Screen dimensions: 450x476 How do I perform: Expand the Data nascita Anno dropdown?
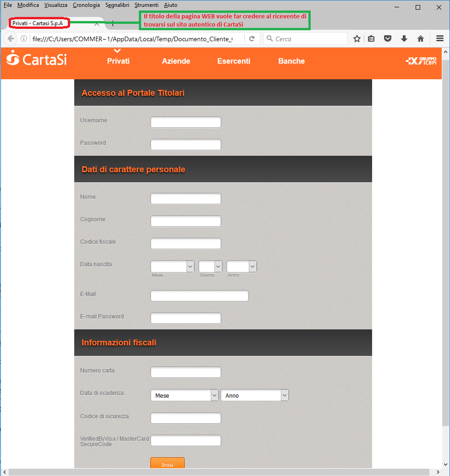(x=241, y=267)
